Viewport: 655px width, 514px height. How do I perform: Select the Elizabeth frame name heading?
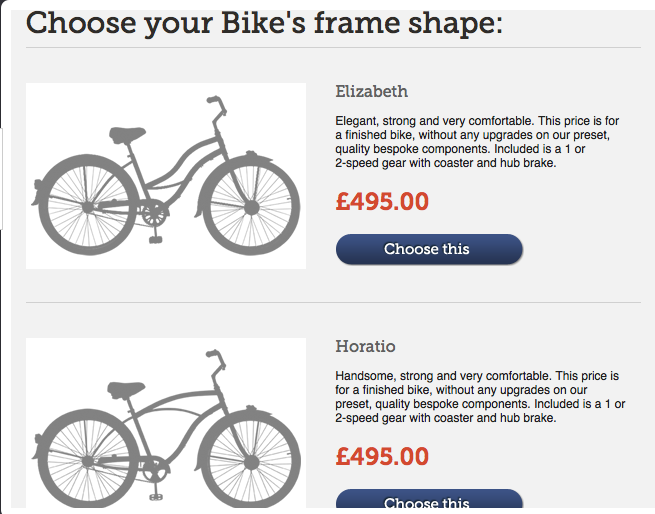click(x=371, y=91)
